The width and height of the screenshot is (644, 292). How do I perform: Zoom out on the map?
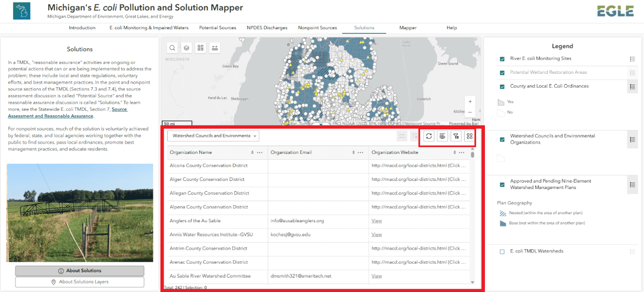pos(470,112)
